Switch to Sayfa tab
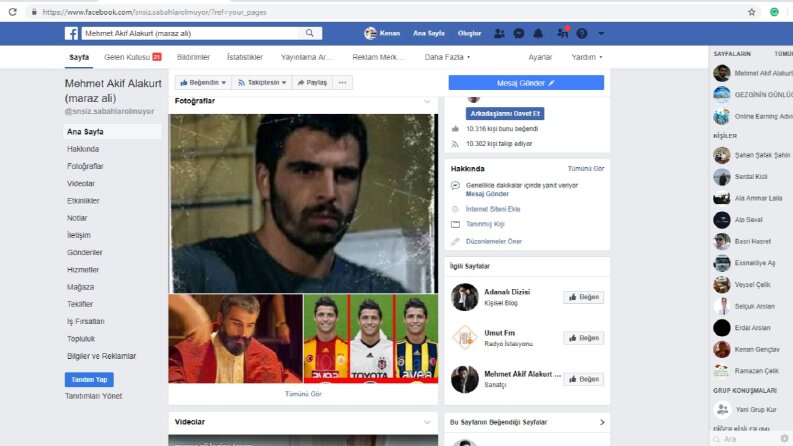Image resolution: width=793 pixels, height=446 pixels. [79, 57]
